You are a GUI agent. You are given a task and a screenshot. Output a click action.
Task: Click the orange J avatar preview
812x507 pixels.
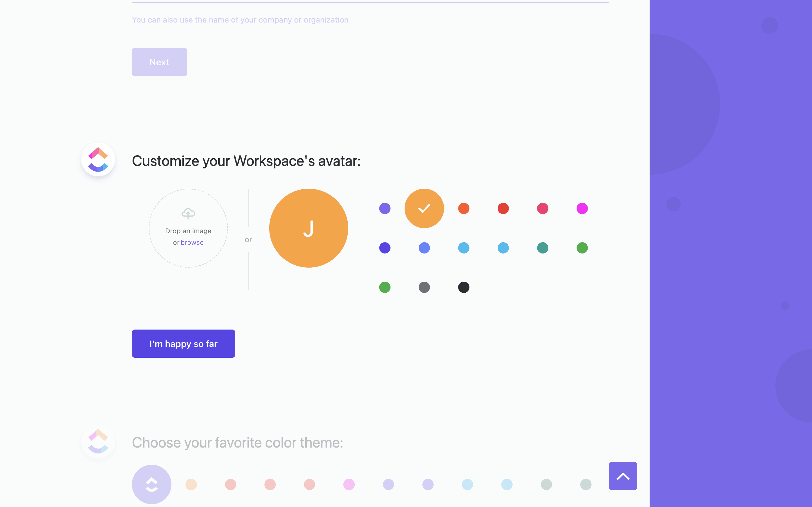coord(308,228)
